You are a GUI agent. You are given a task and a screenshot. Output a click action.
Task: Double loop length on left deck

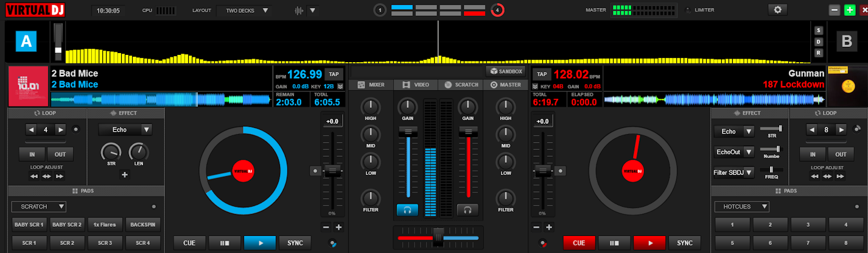pyautogui.click(x=60, y=129)
